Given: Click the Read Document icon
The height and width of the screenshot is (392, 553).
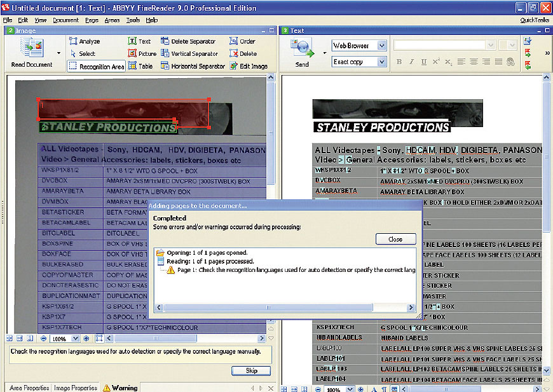Looking at the screenshot, I should [31, 50].
